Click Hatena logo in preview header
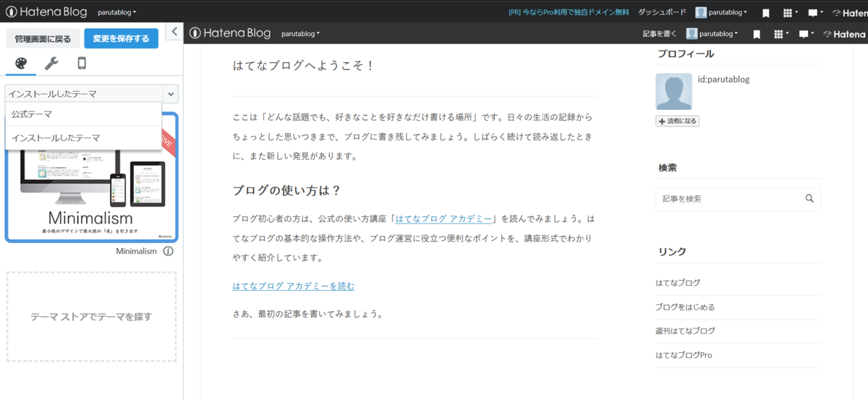Viewport: 868px width, 400px height. pos(843,34)
